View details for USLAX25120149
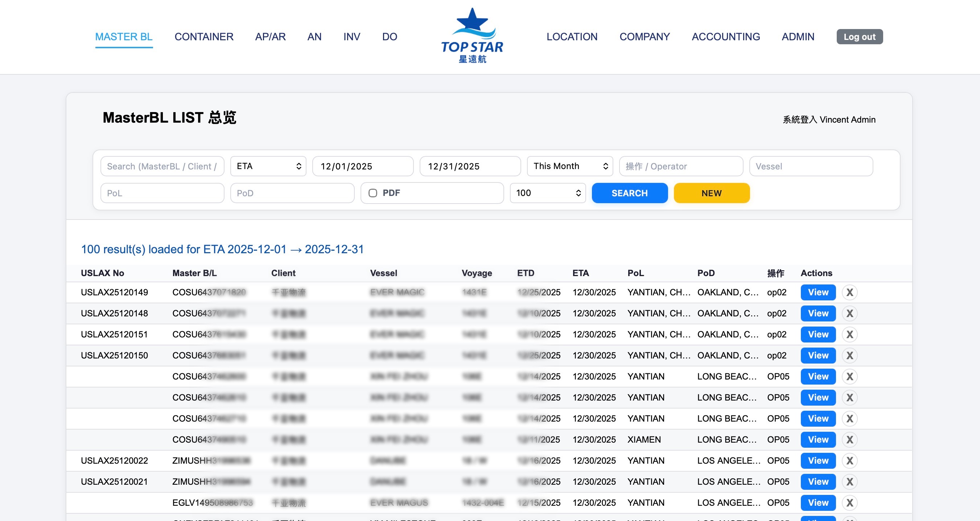The width and height of the screenshot is (980, 521). 818,292
